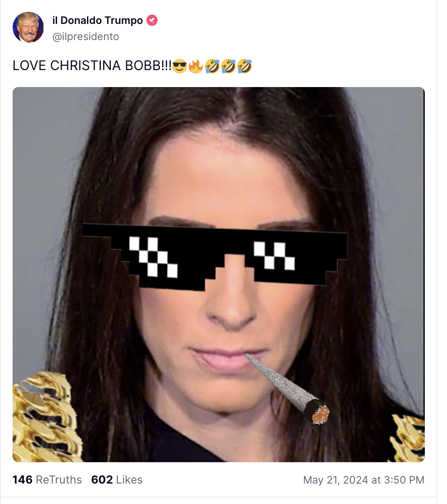447x504 pixels.
Task: Click the gold chain at bottom-right
Action: coord(408,438)
